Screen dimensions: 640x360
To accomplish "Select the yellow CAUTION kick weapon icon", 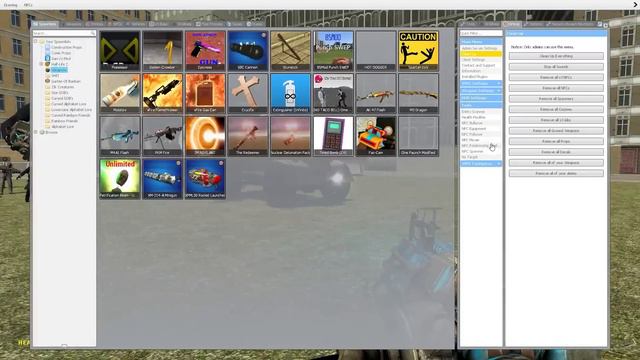I will click(418, 51).
